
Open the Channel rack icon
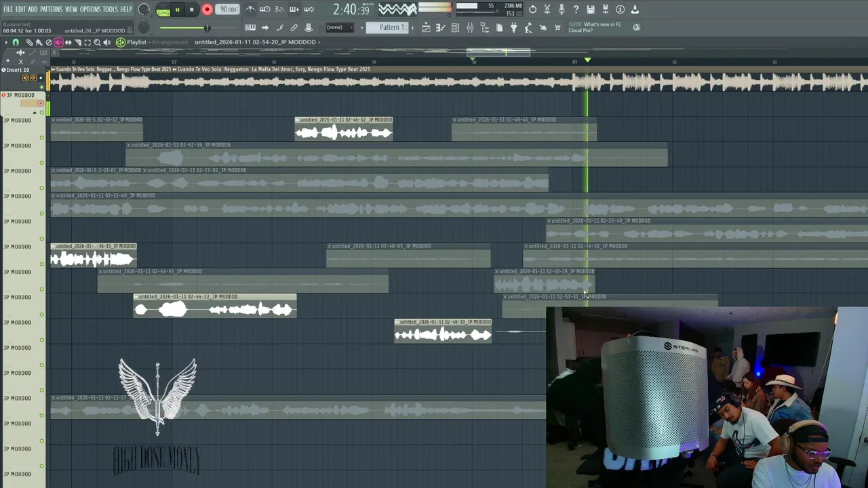[x=455, y=27]
